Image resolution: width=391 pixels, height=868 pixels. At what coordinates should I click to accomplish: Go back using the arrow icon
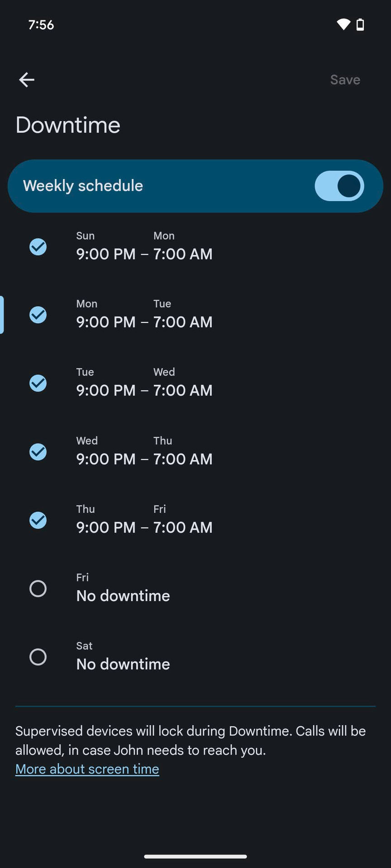[27, 80]
